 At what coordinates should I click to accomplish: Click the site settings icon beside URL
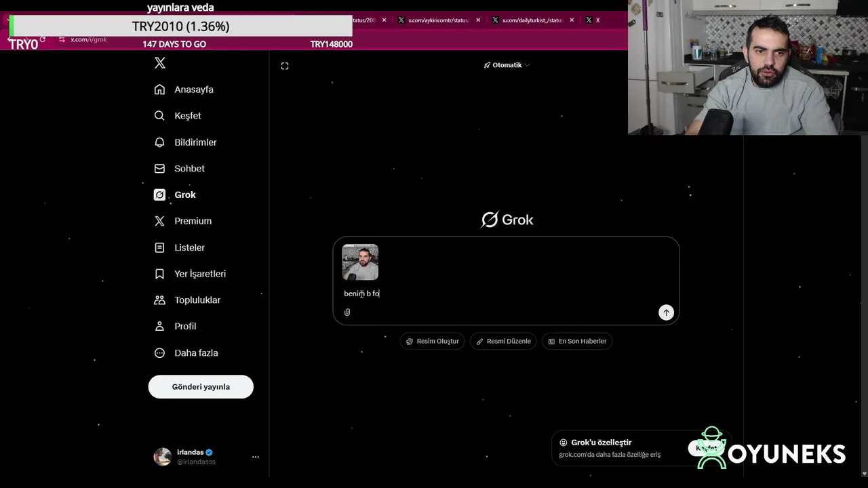click(x=62, y=39)
